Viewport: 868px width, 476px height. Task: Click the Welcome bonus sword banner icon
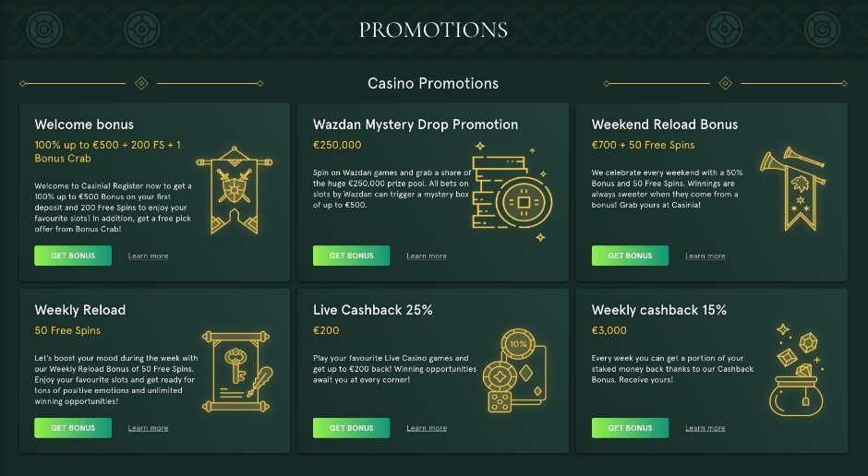(x=235, y=191)
